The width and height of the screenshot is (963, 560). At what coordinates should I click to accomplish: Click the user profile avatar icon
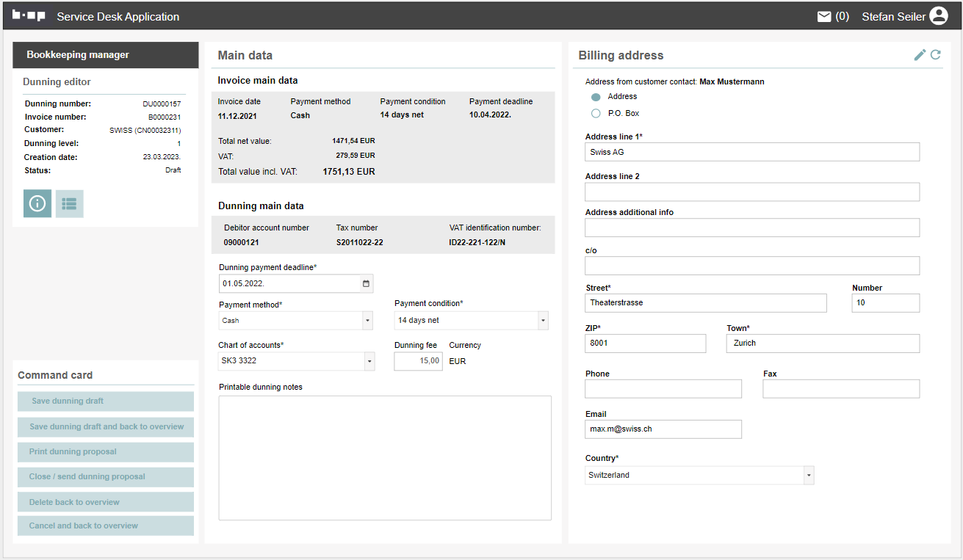(939, 16)
